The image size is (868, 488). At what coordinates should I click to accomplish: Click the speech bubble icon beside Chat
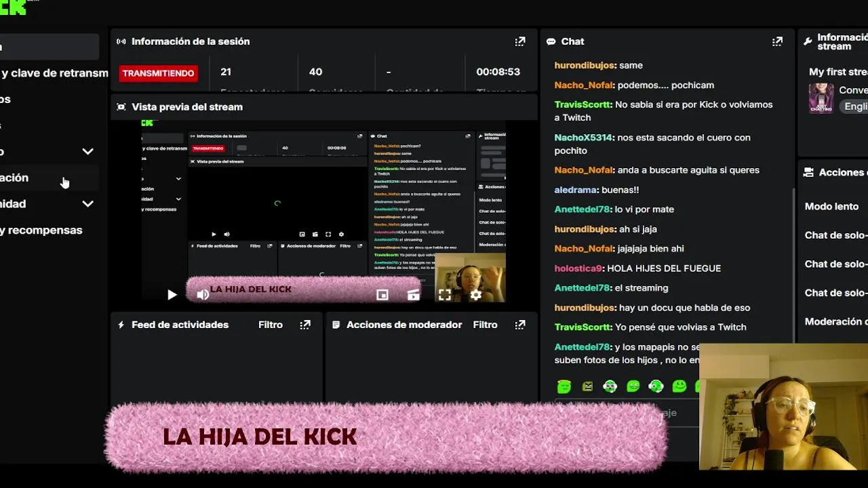point(551,41)
